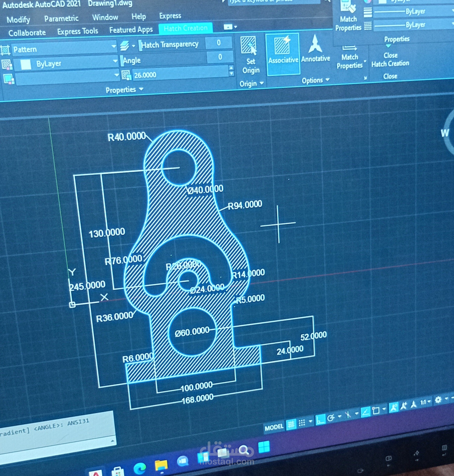454x476 pixels.
Task: Open the Parametric menu
Action: click(61, 18)
